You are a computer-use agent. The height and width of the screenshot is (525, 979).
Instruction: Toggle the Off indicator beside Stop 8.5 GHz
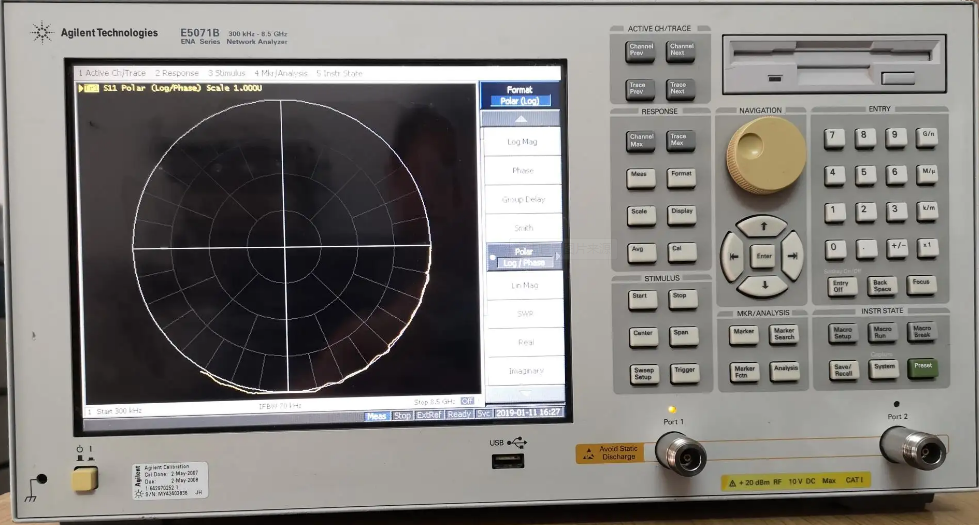pos(467,401)
